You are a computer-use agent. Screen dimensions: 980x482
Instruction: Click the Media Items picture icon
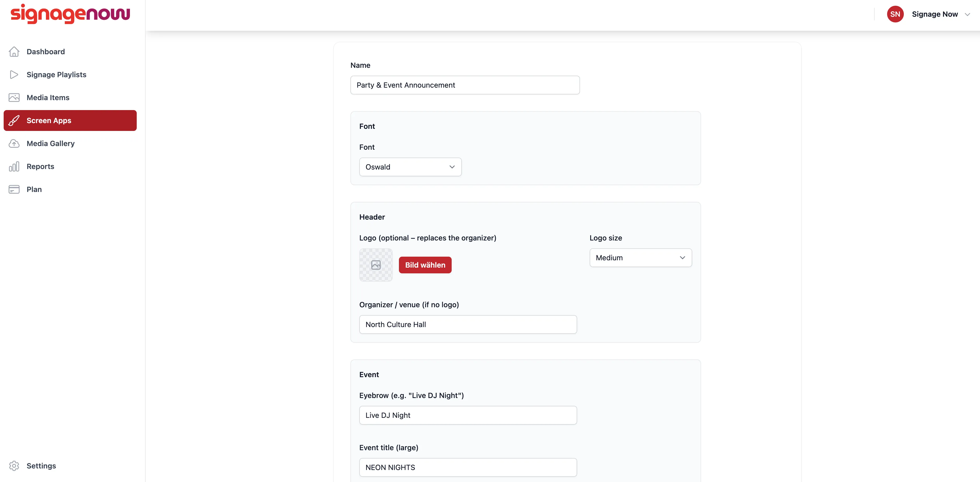click(x=14, y=97)
